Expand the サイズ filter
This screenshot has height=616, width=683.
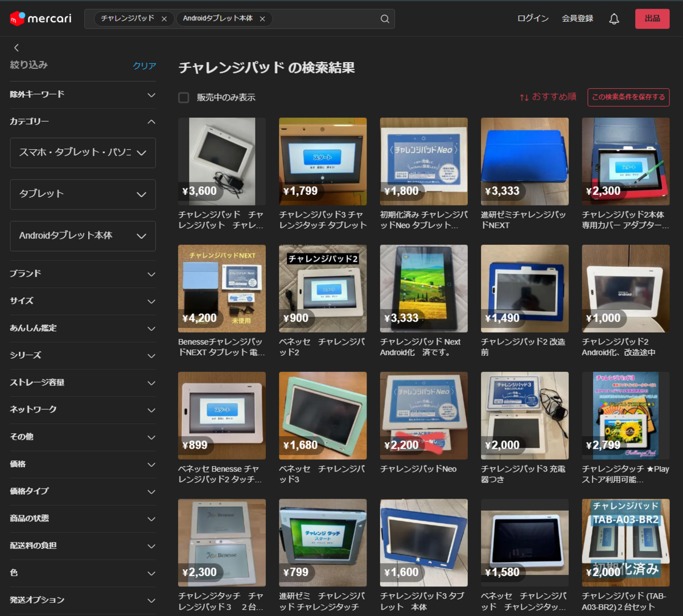(x=83, y=301)
